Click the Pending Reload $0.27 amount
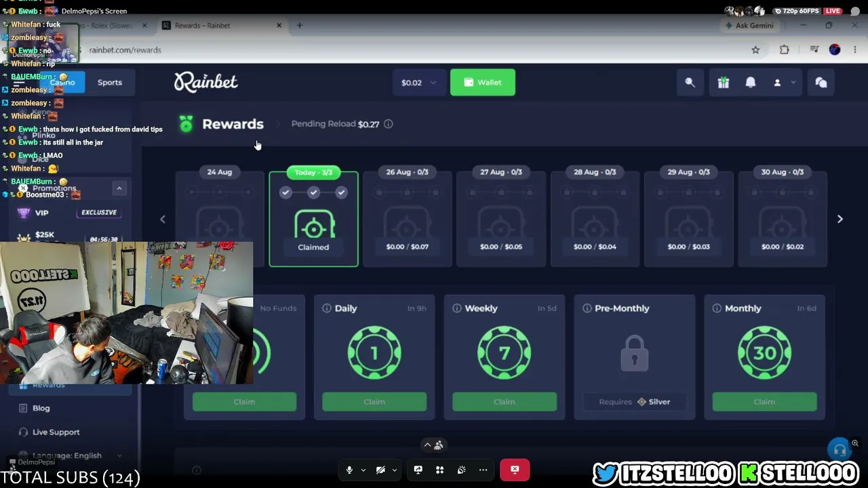 [368, 124]
